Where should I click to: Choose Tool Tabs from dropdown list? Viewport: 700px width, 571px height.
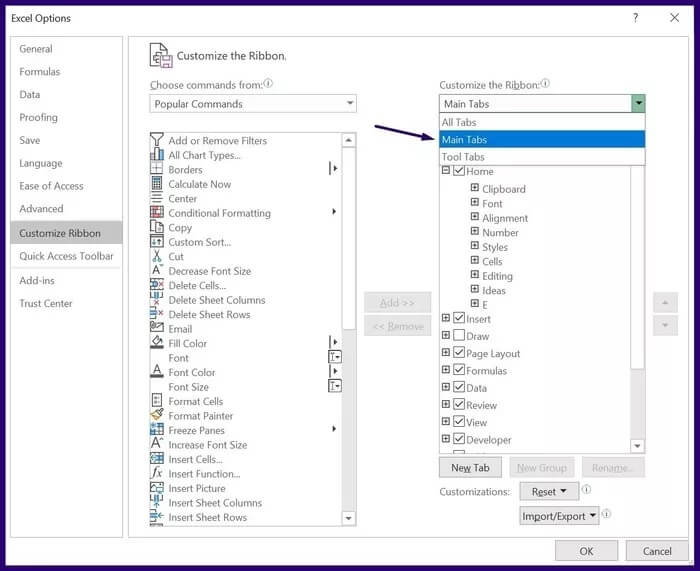(x=542, y=157)
